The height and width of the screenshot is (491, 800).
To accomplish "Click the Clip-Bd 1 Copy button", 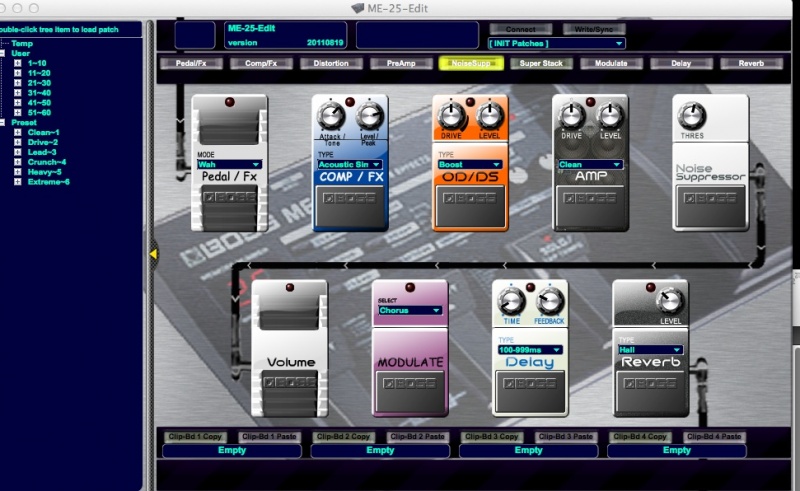I will 195,436.
